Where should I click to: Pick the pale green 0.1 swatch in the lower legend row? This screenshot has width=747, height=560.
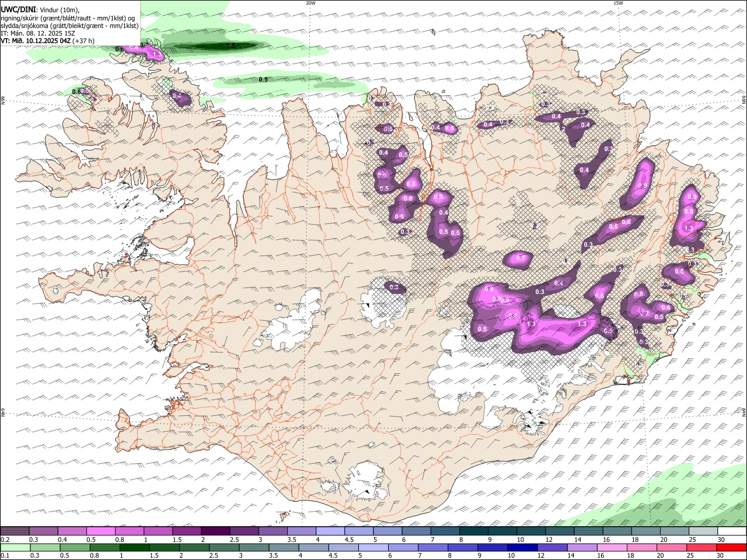point(16,548)
